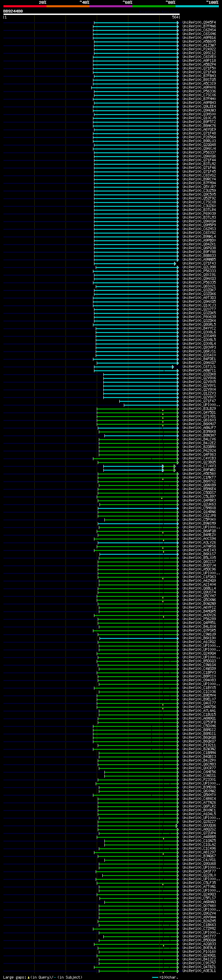
Task: Open hit UniRef100_B3LB29
Action: (199, 408)
